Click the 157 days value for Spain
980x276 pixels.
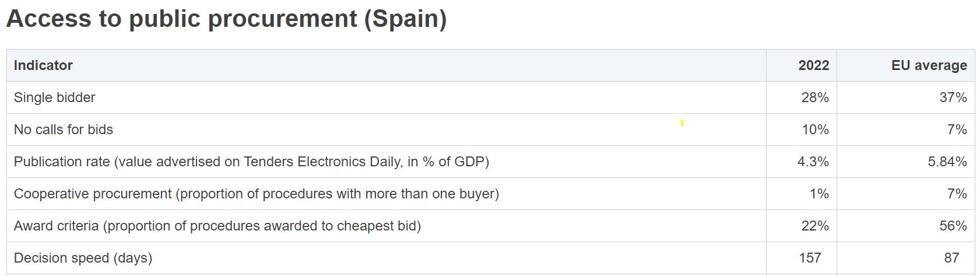[x=810, y=258]
